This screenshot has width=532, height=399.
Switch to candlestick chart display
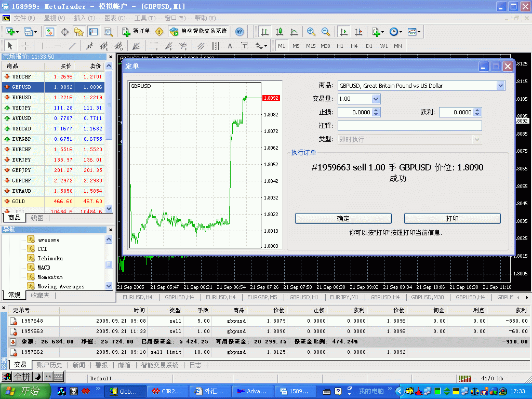click(x=279, y=32)
